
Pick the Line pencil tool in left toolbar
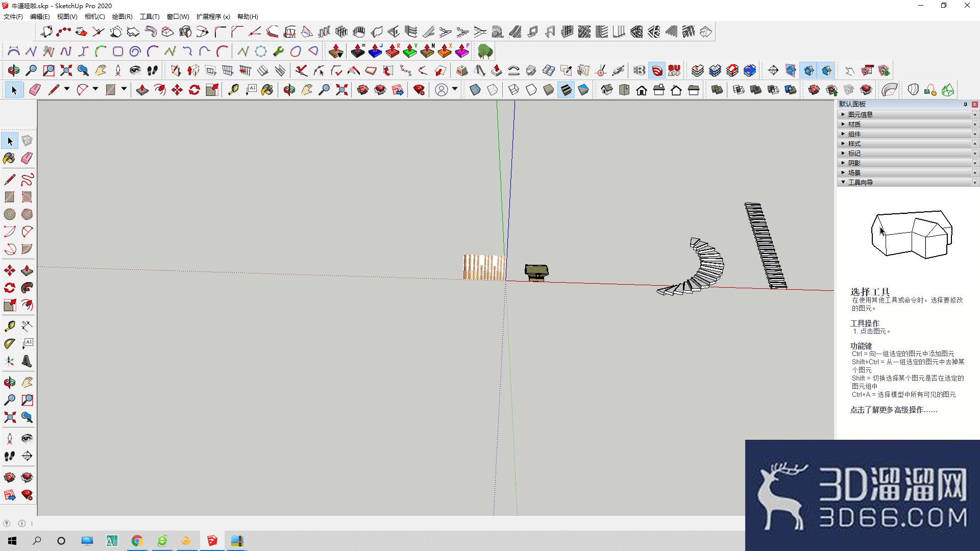point(9,180)
